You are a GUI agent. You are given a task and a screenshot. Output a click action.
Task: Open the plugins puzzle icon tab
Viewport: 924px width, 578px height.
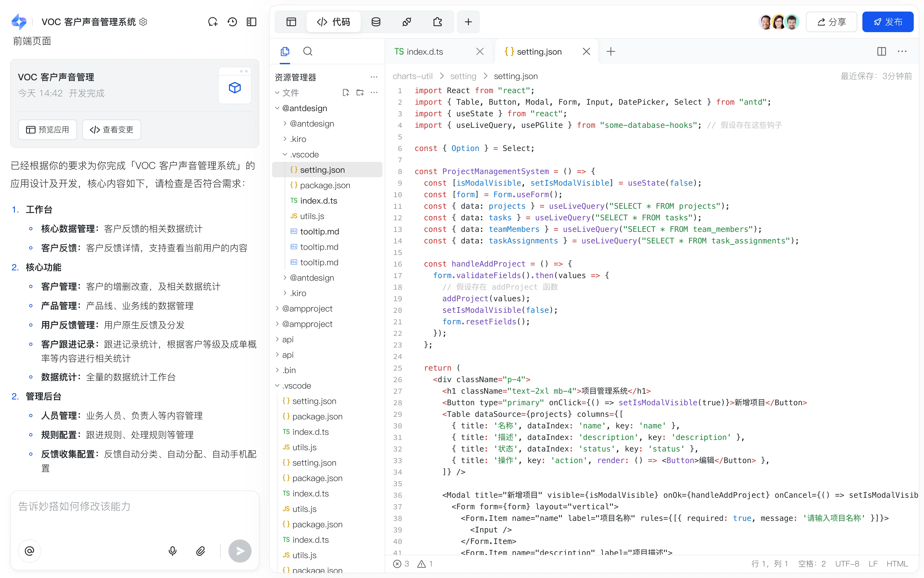click(438, 22)
